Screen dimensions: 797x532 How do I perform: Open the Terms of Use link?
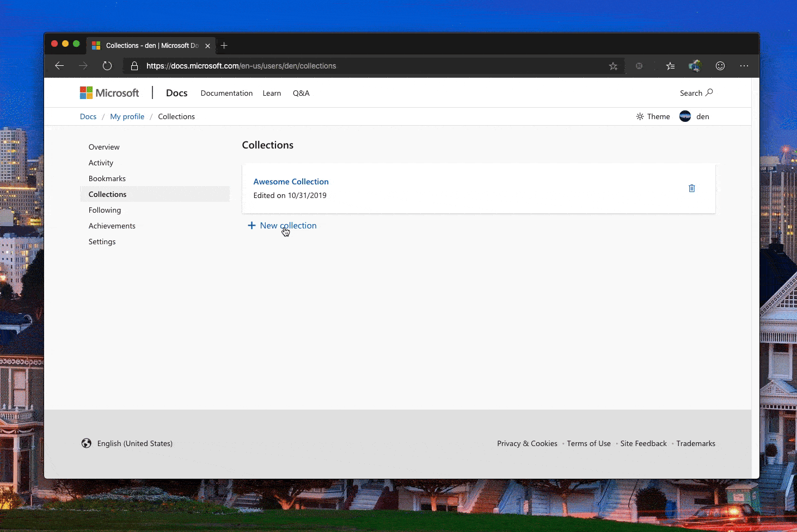click(x=588, y=443)
